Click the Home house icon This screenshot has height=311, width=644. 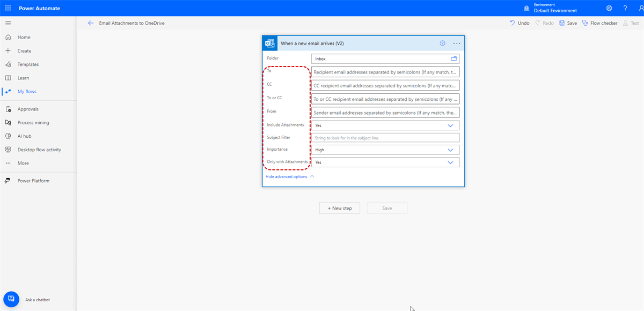[8, 38]
